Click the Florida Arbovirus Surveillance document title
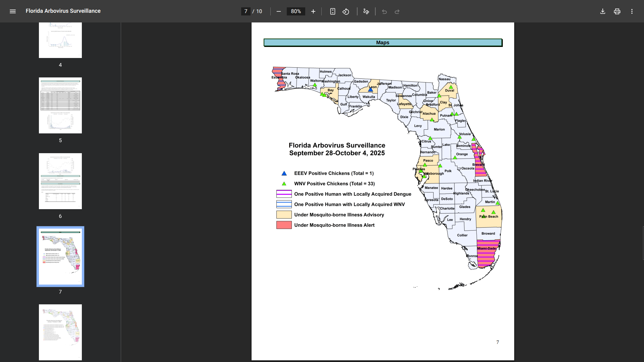This screenshot has height=362, width=644. tap(63, 11)
